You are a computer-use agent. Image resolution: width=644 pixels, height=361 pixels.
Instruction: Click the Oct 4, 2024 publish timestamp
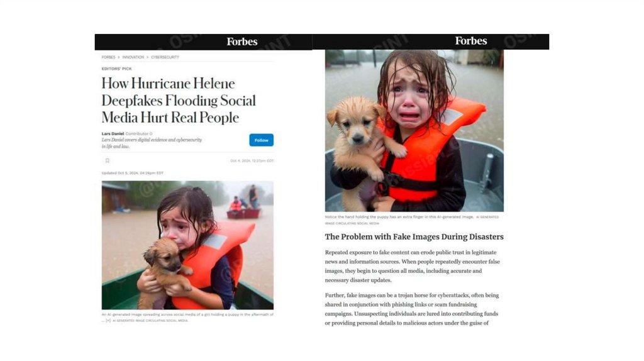(252, 160)
